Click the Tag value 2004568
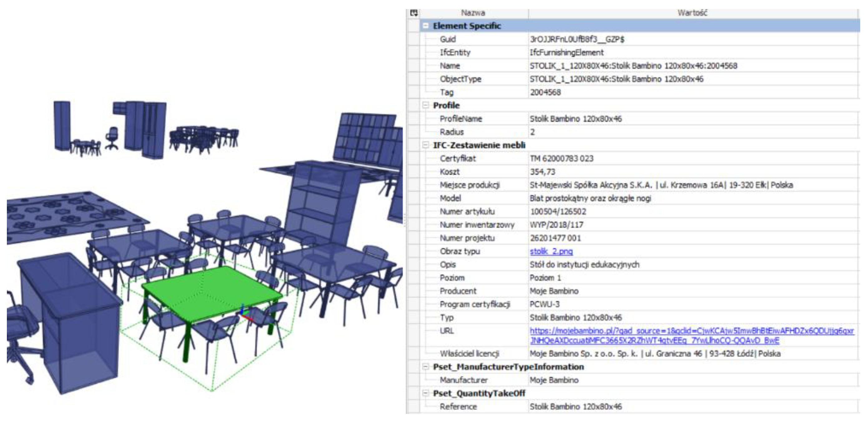Viewport: 868px width, 428px height. pos(545,93)
